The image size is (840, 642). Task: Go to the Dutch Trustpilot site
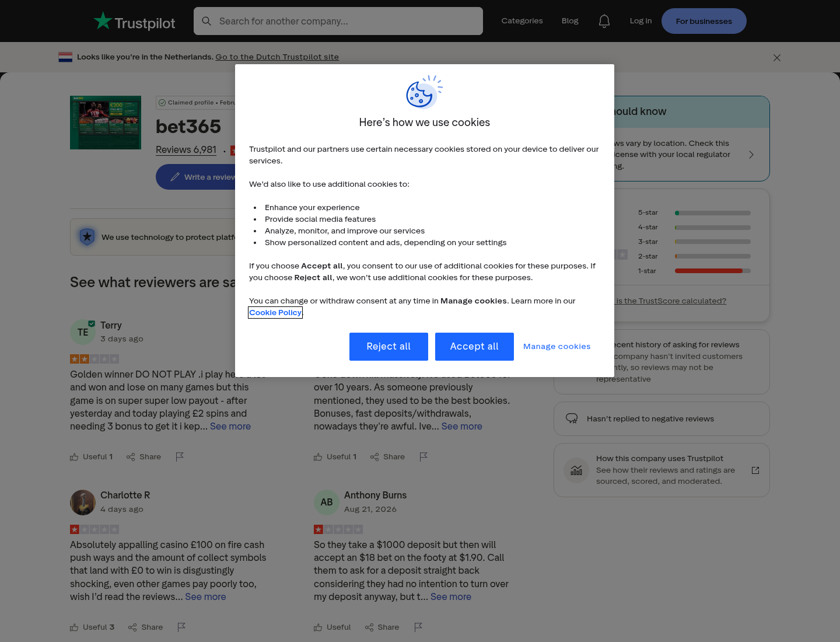pyautogui.click(x=277, y=57)
